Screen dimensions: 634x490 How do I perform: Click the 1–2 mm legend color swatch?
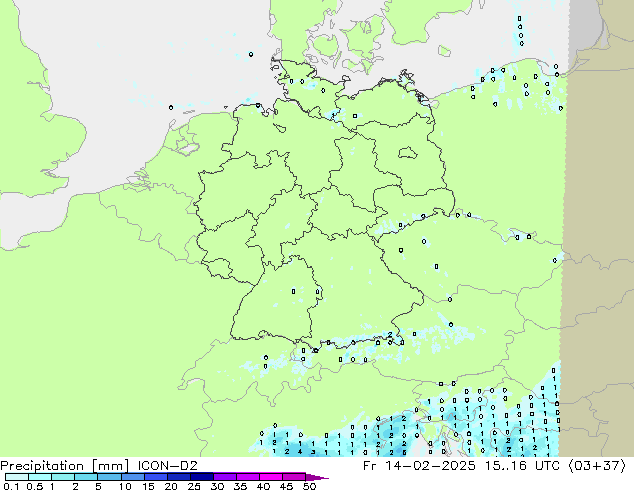point(63,477)
